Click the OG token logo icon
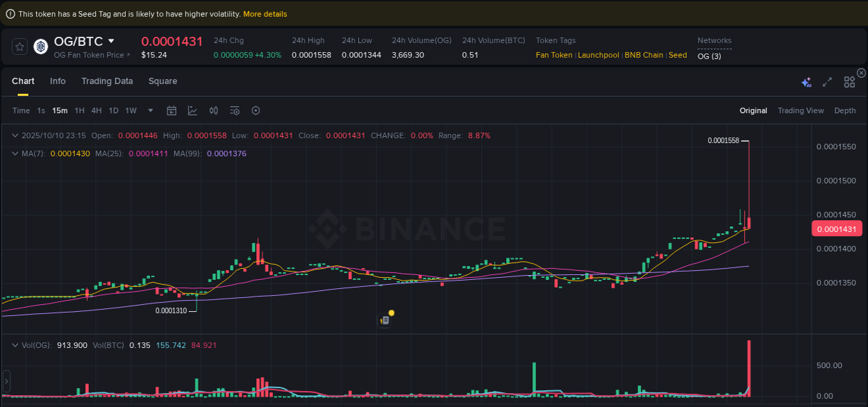The width and height of the screenshot is (868, 407). click(x=40, y=47)
